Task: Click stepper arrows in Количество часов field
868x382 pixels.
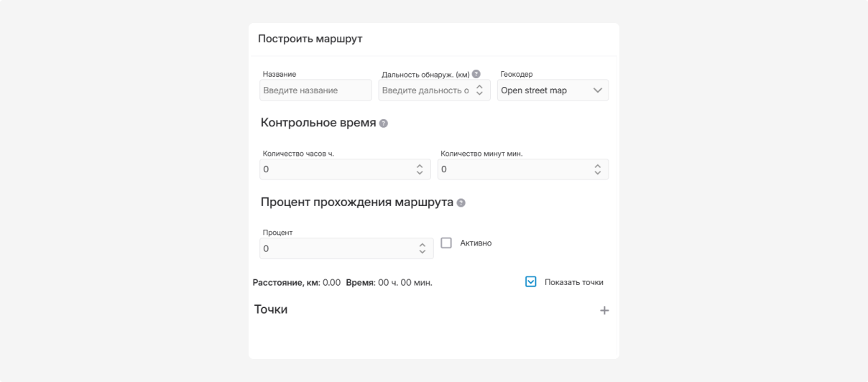Action: click(420, 169)
